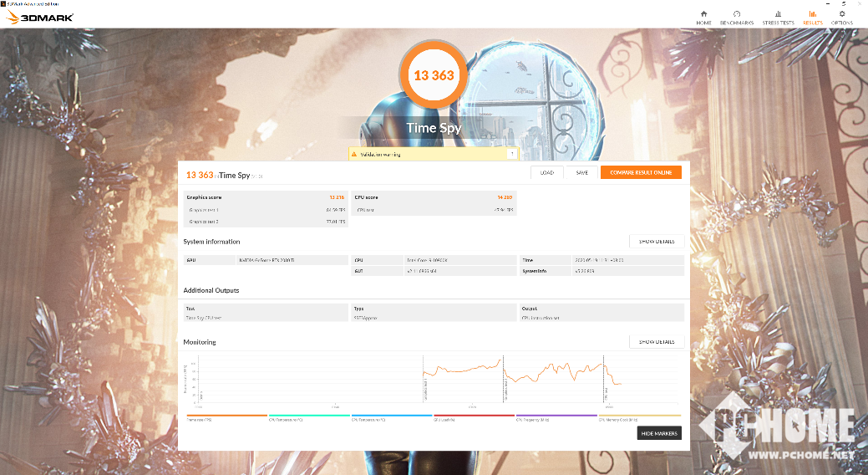Toggle the blue GPU Temperature legend
The height and width of the screenshot is (475, 868).
391,417
